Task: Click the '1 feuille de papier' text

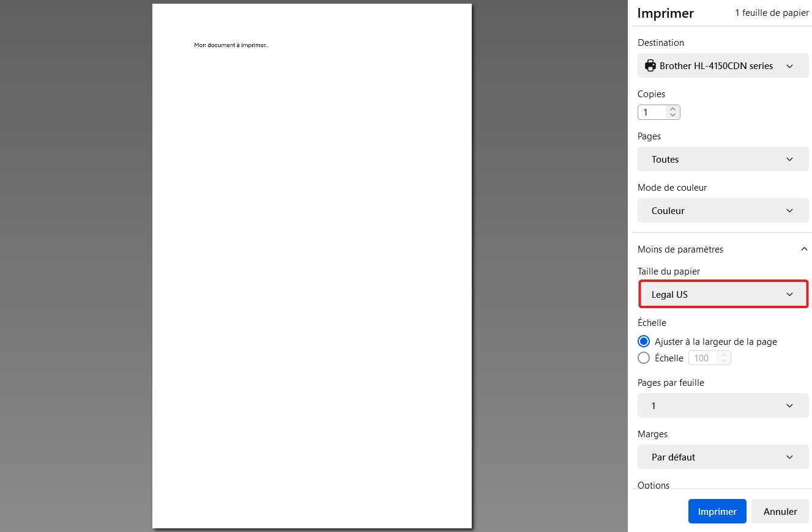Action: [x=772, y=13]
